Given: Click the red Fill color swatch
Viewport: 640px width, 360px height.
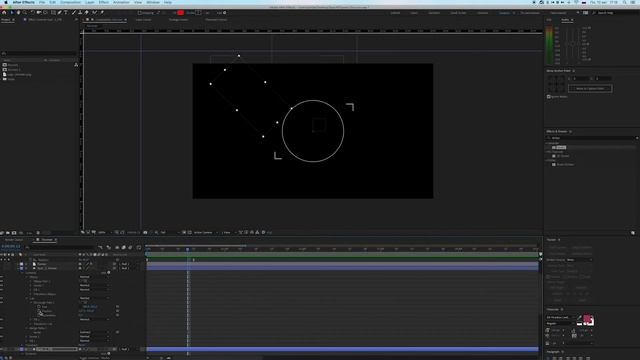Looking at the screenshot, I should [x=180, y=13].
